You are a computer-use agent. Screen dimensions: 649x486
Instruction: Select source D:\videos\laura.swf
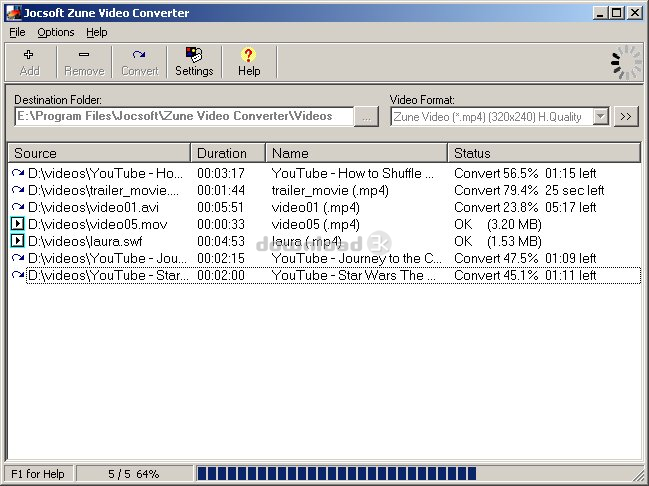coord(85,241)
